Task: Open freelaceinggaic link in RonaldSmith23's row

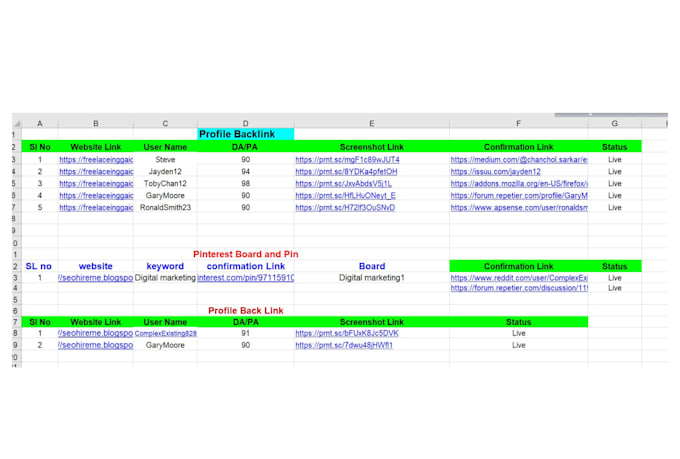Action: point(96,207)
